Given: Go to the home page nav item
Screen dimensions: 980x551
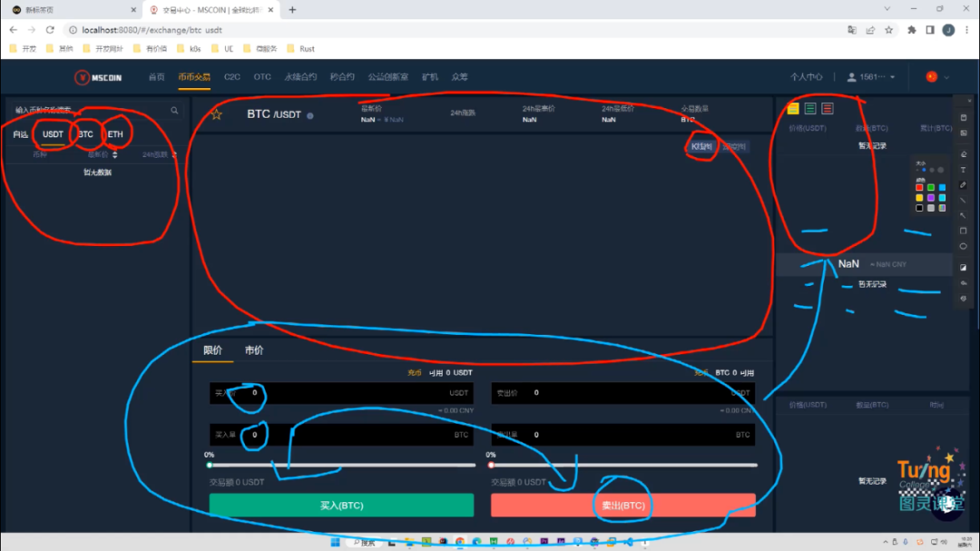Looking at the screenshot, I should click(x=156, y=77).
